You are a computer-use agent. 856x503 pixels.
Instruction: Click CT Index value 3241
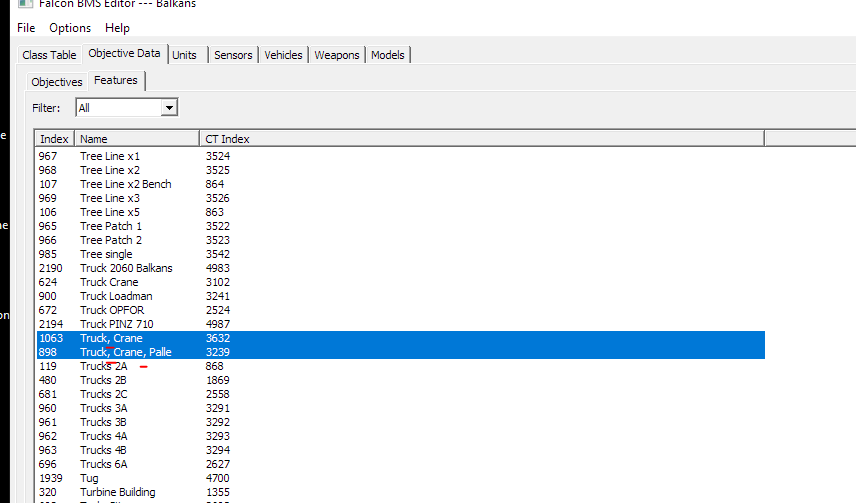point(218,296)
